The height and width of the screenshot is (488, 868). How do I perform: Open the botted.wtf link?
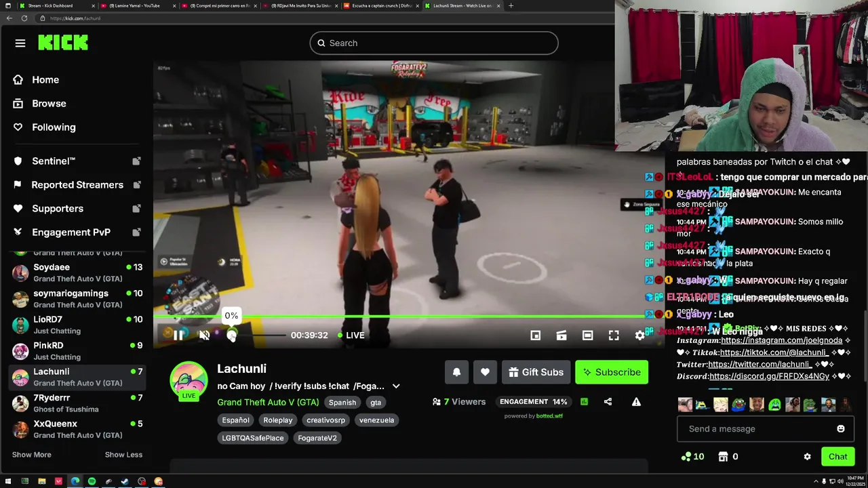tap(550, 415)
